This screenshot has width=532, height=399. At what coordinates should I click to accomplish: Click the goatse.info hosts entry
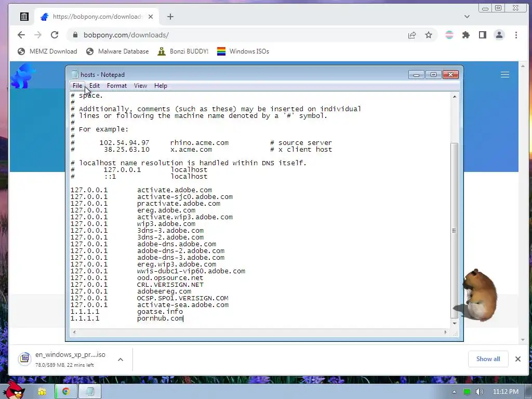click(127, 312)
